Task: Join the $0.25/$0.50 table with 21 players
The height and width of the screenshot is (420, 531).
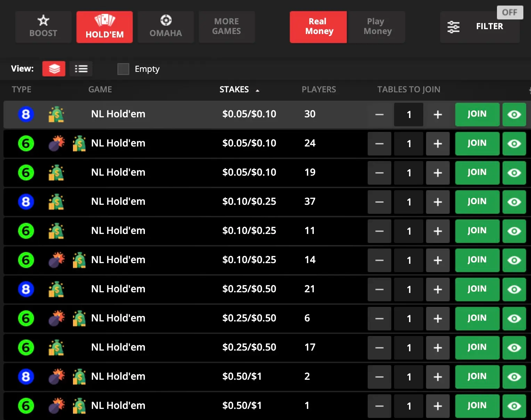Action: (x=477, y=289)
